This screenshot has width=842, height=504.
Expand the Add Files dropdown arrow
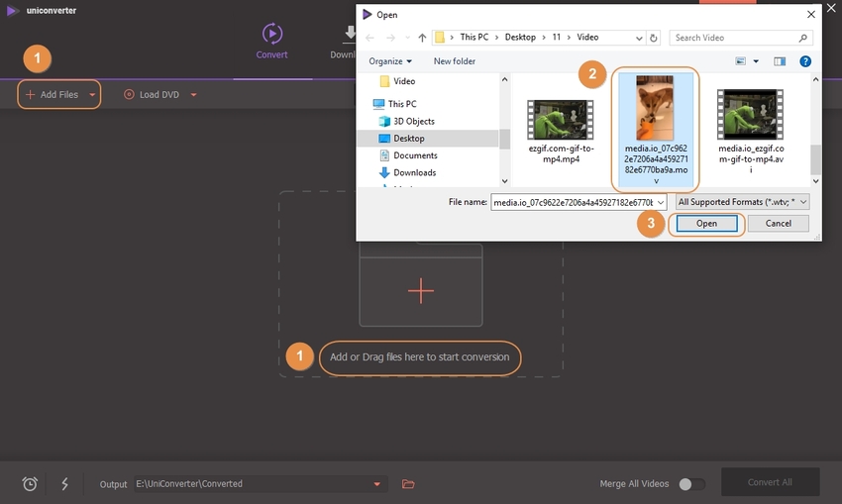tap(93, 95)
